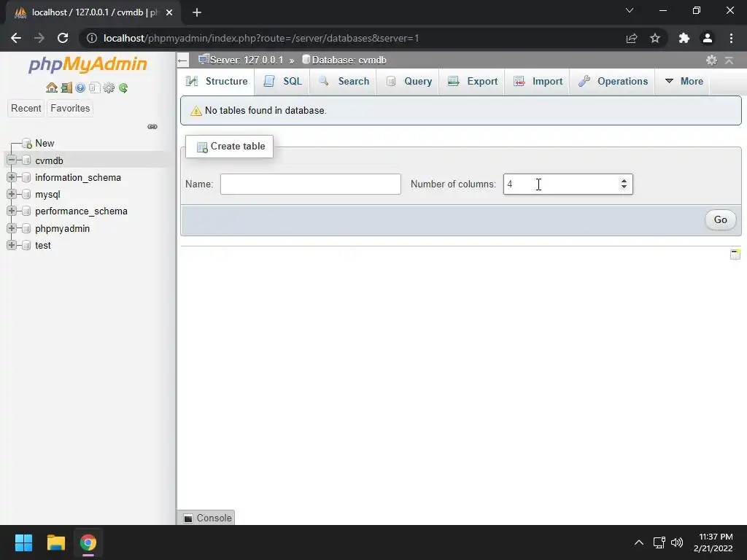Switch to the Import tab
The height and width of the screenshot is (560, 747).
click(537, 82)
